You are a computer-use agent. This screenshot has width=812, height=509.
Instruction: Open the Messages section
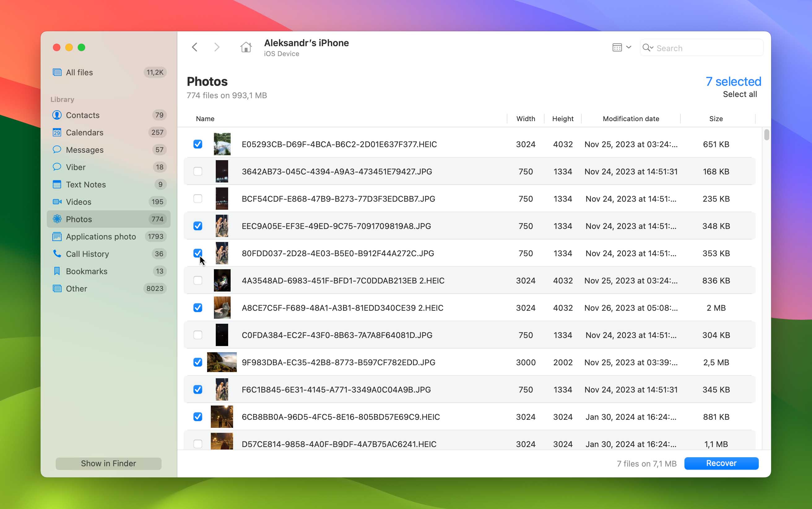click(x=85, y=150)
